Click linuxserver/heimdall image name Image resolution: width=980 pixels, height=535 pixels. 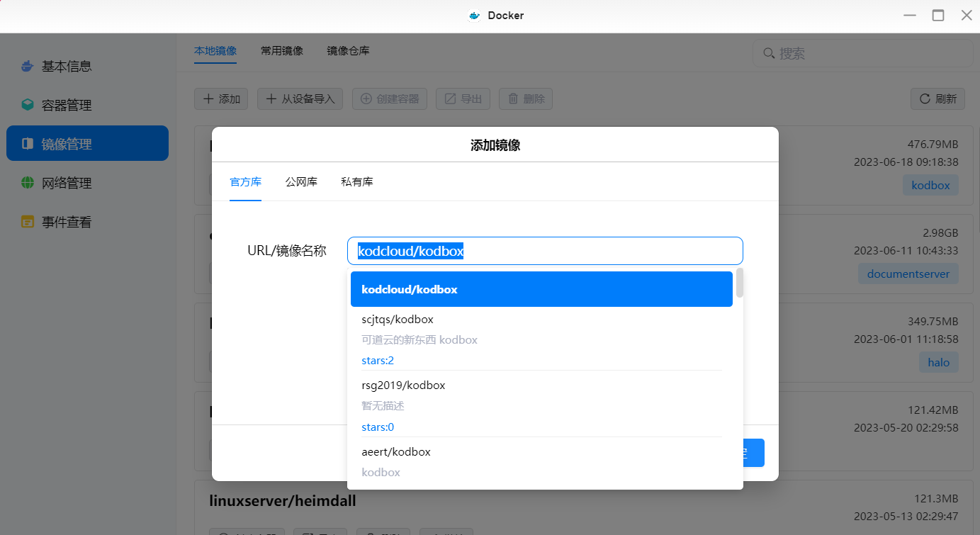(x=283, y=501)
